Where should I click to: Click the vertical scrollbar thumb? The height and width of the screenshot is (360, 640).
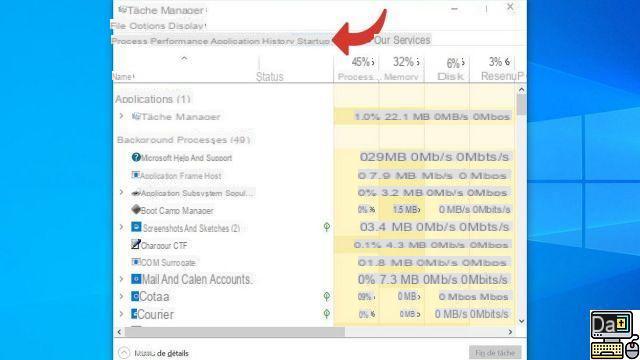point(521,104)
